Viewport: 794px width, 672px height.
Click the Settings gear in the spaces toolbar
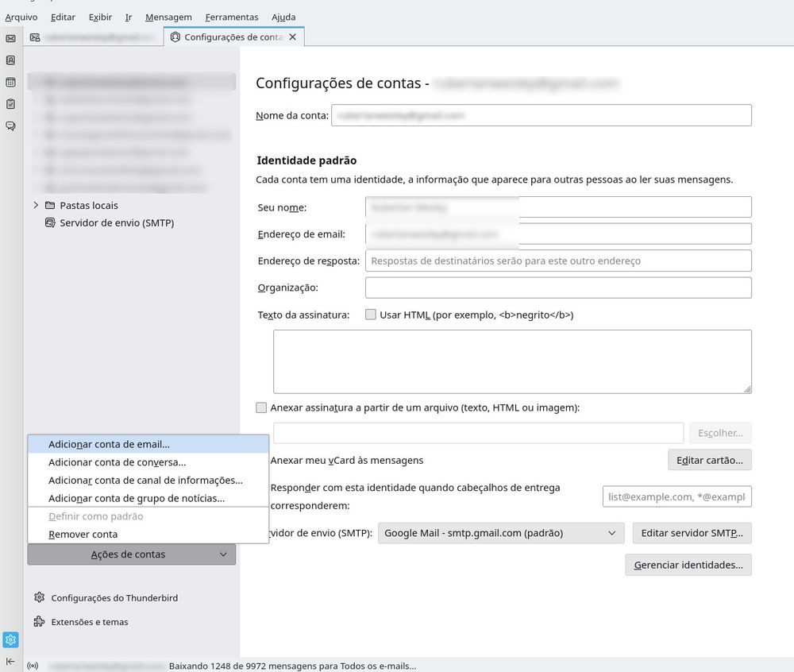pyautogui.click(x=10, y=639)
